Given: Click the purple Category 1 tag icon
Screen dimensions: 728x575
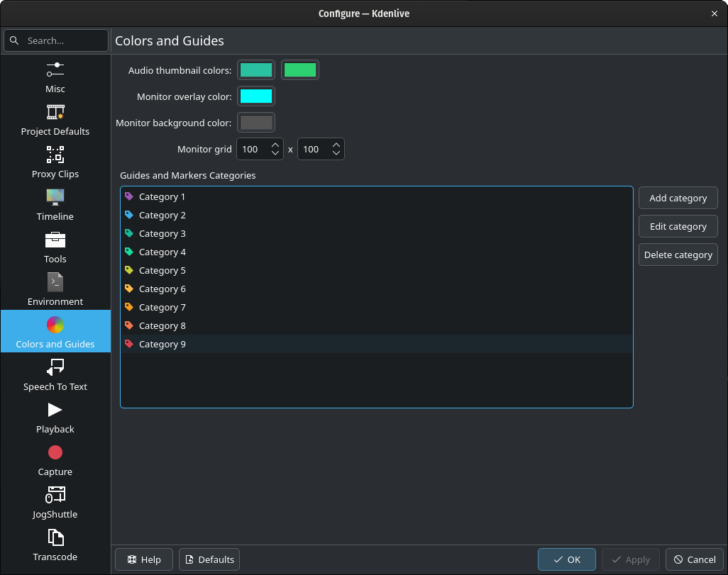Looking at the screenshot, I should pos(129,196).
